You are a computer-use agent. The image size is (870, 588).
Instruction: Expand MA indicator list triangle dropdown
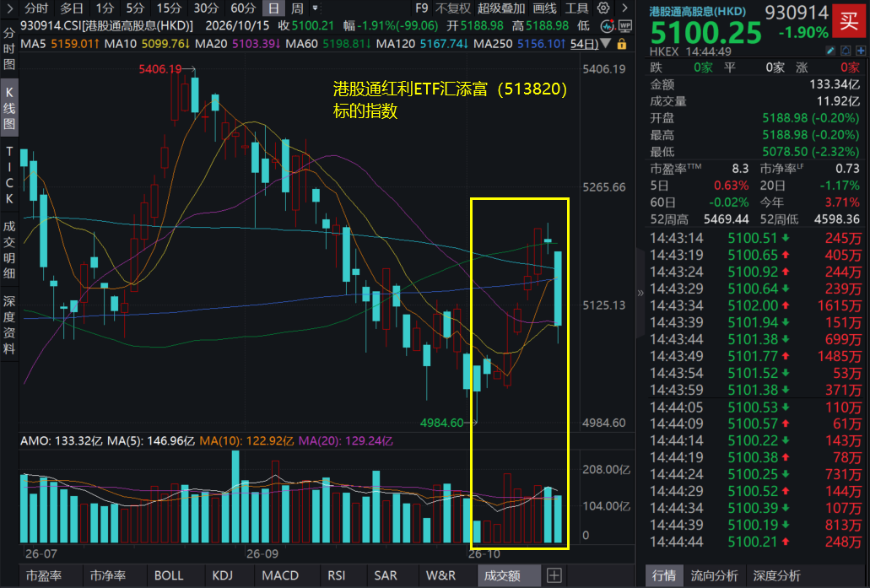click(606, 43)
